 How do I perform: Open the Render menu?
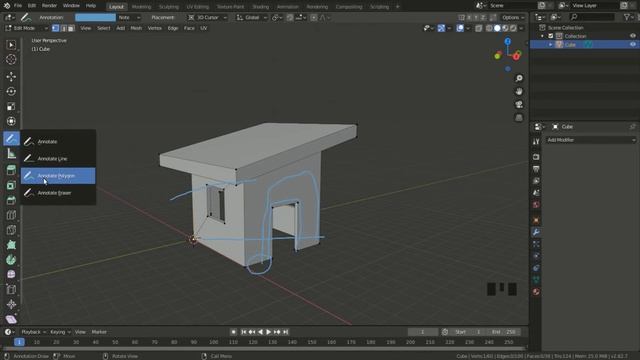point(49,6)
